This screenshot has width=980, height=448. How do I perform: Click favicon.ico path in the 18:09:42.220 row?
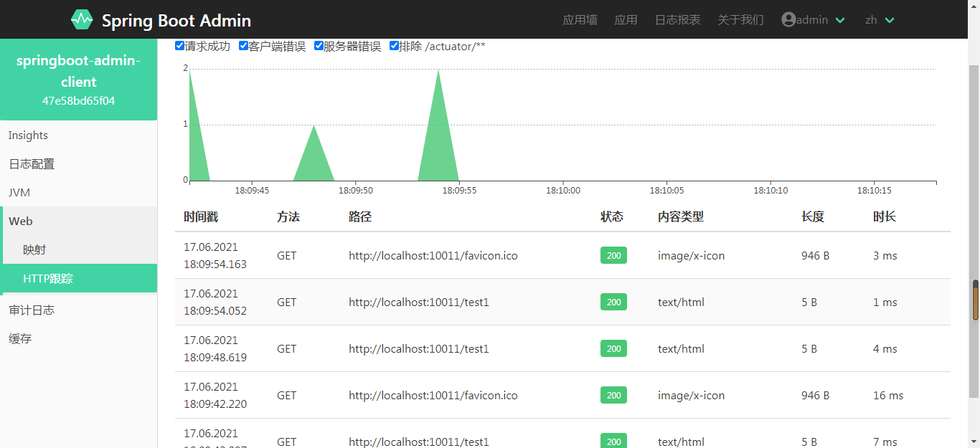click(433, 395)
